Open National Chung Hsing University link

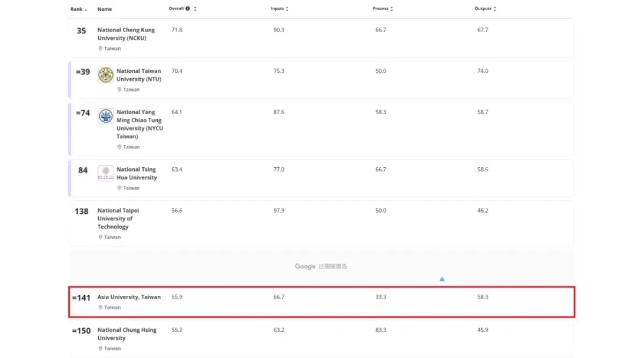click(x=127, y=334)
